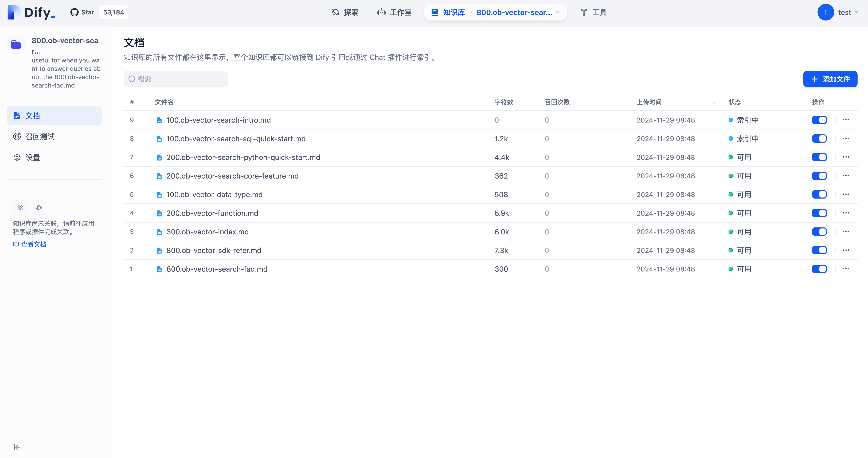Open the GitHub Star button
Viewport: 868px width, 458px height.
(82, 13)
